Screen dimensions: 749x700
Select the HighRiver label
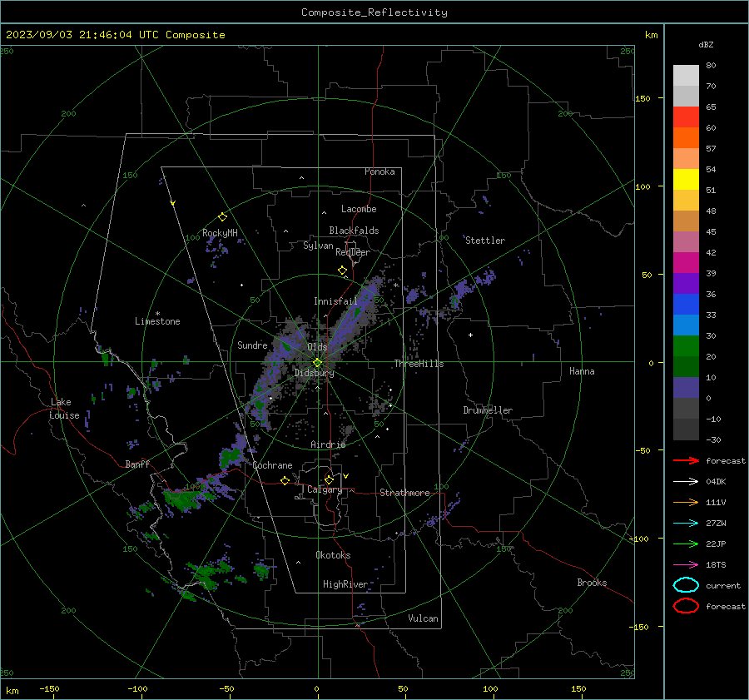[x=345, y=584]
